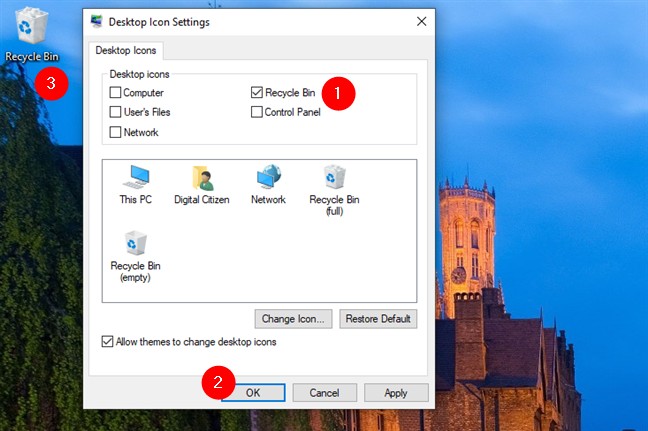
Task: Switch to the Desktop Icons tab
Action: [x=127, y=50]
